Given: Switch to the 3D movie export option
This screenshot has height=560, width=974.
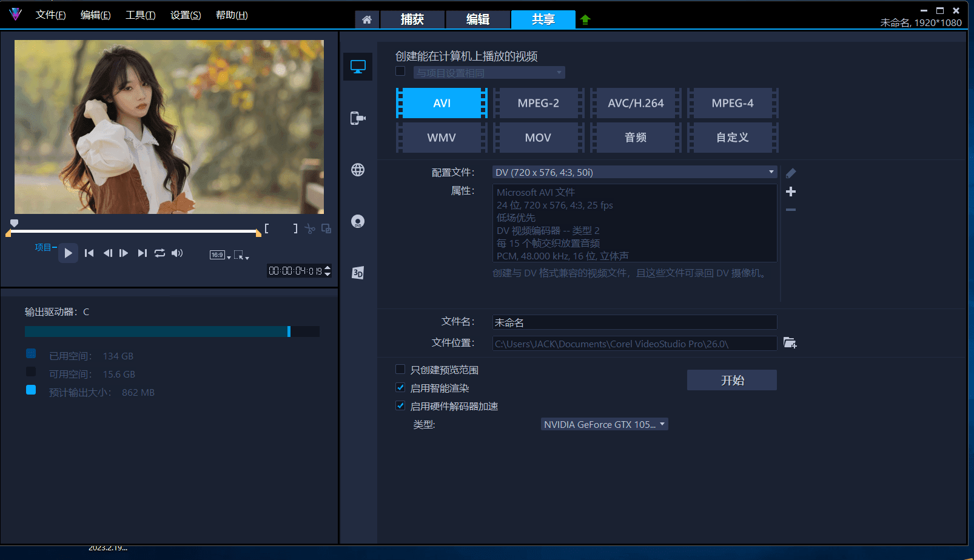Looking at the screenshot, I should point(358,273).
